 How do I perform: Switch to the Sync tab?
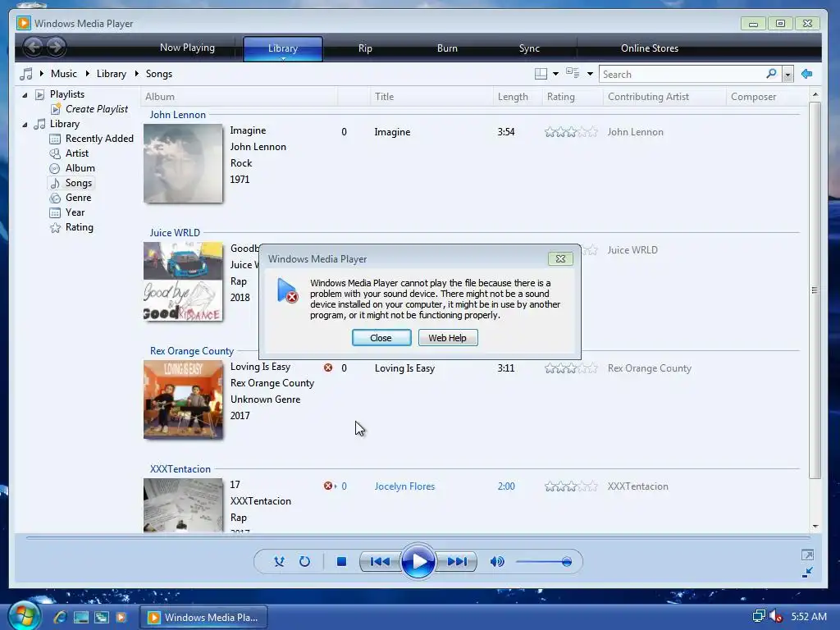(529, 48)
